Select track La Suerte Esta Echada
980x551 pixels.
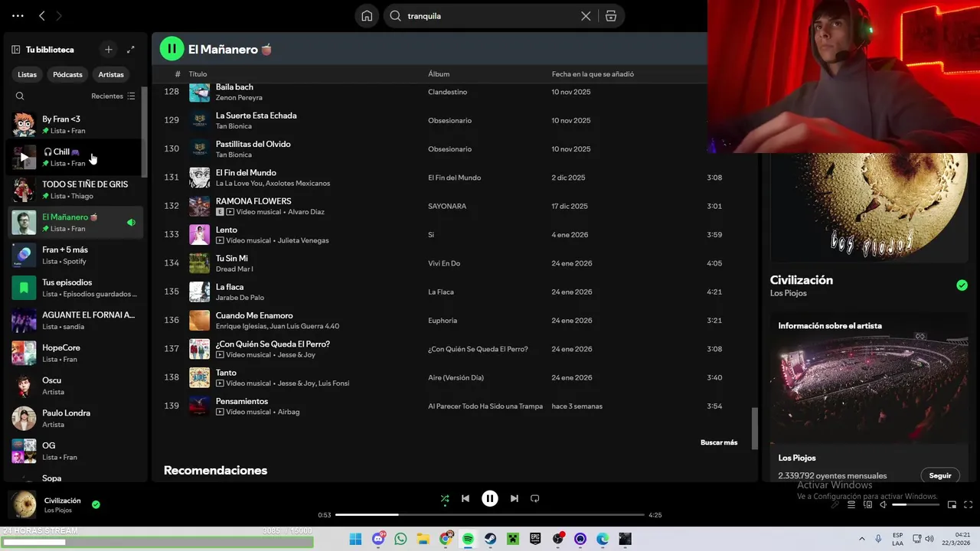256,116
